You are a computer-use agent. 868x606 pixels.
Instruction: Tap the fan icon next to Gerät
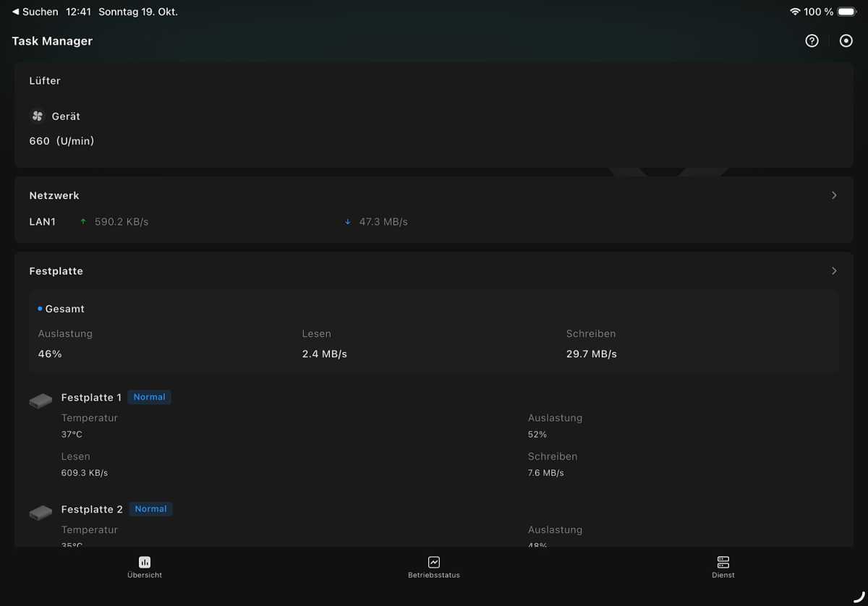[x=38, y=116]
